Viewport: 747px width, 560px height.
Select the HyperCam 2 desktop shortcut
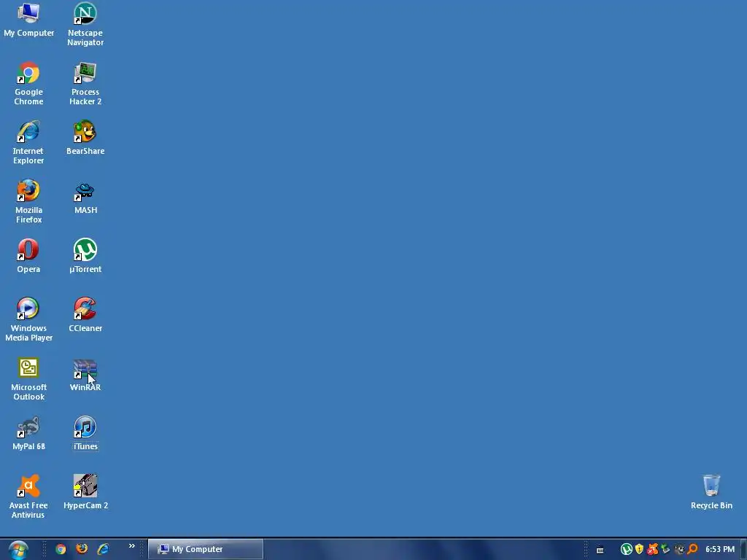(85, 492)
